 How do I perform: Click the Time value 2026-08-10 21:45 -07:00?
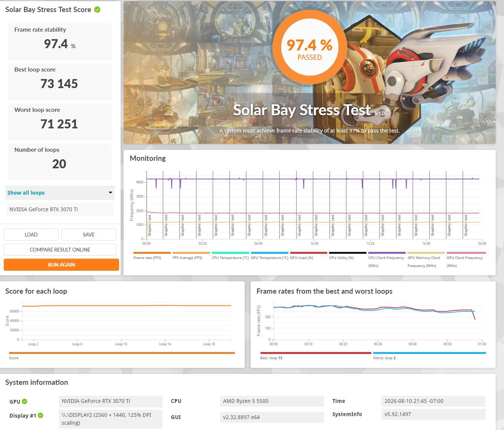[433, 401]
